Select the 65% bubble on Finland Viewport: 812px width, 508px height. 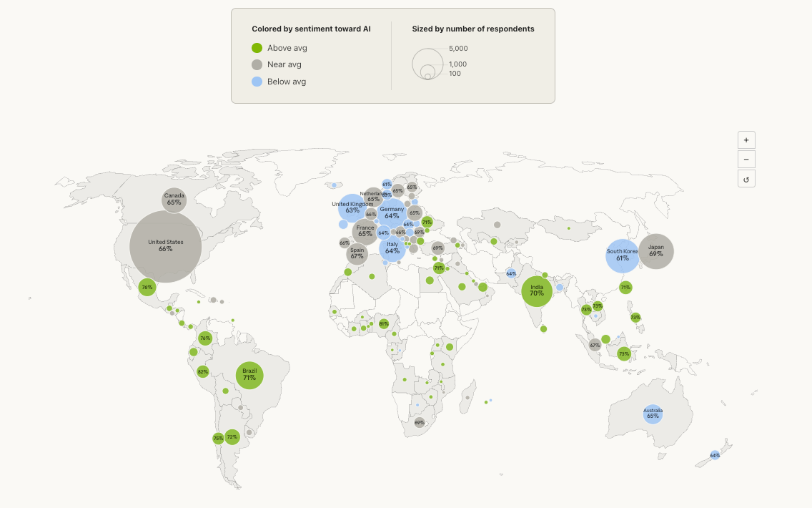pyautogui.click(x=412, y=187)
